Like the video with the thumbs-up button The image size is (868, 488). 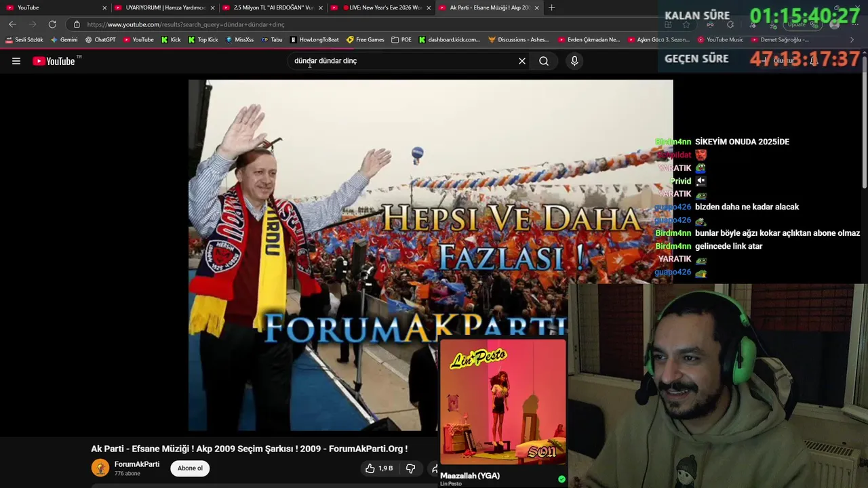coord(379,468)
